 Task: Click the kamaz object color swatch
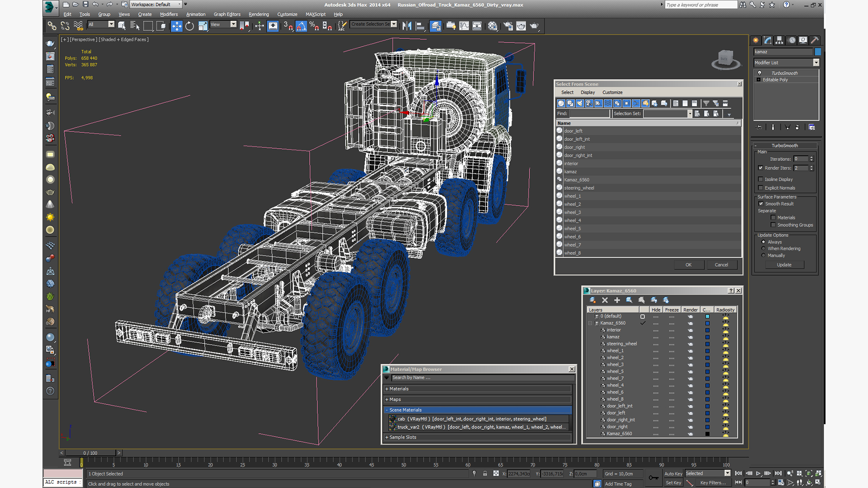point(818,52)
